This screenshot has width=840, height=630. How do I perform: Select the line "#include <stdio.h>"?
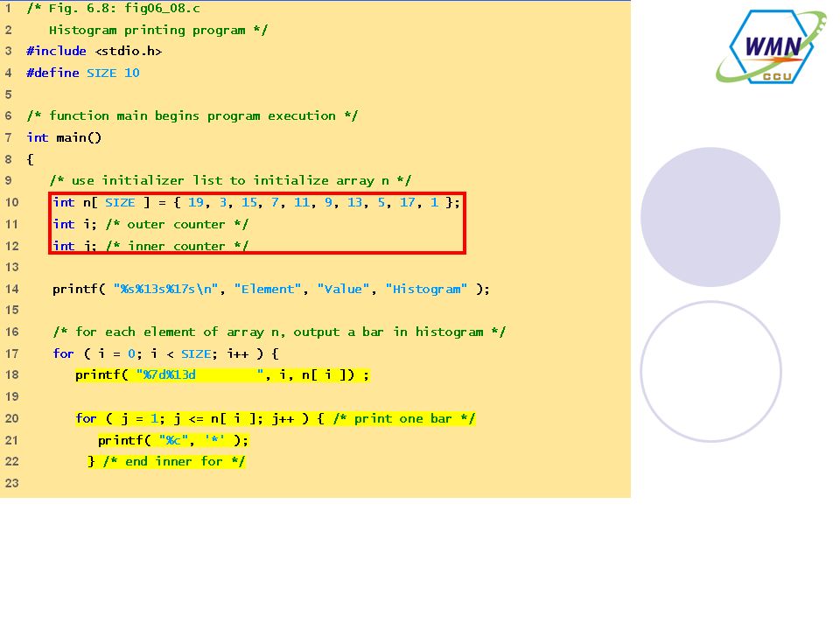pos(94,52)
